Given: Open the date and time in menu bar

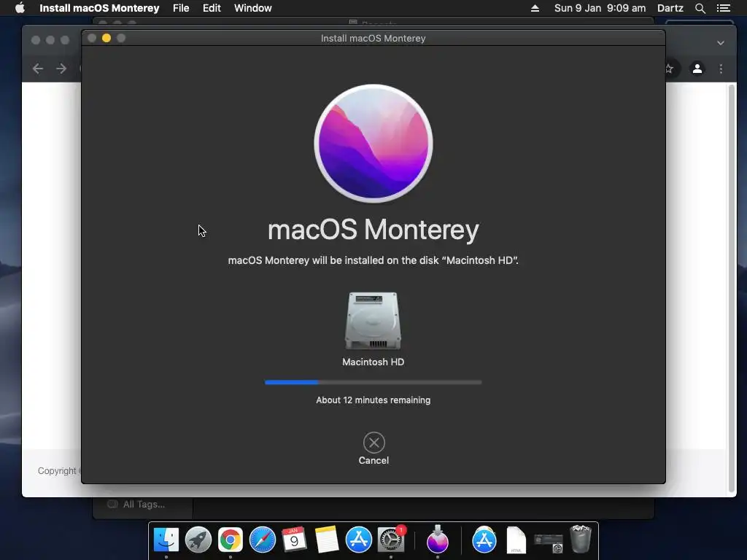Looking at the screenshot, I should (600, 8).
